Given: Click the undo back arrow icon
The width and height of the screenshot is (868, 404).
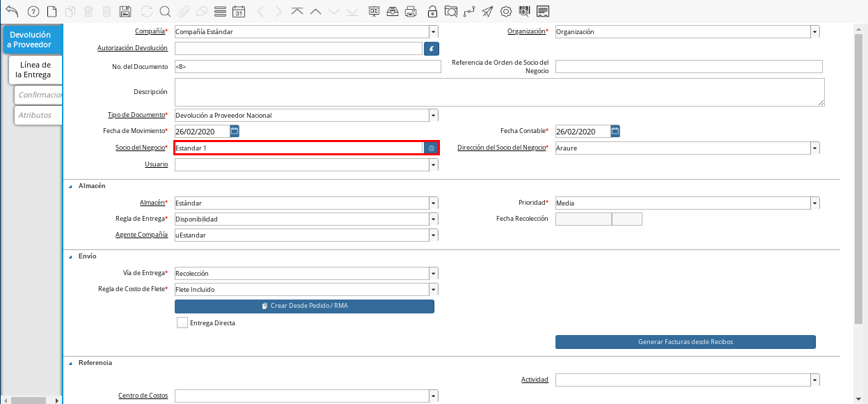Looking at the screenshot, I should [x=12, y=11].
